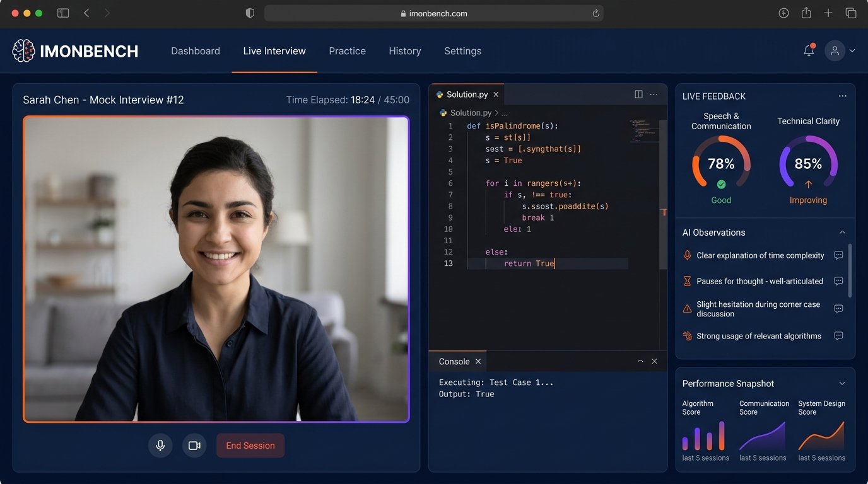The image size is (868, 484).
Task: Collapse the AI Observations section
Action: (x=842, y=233)
